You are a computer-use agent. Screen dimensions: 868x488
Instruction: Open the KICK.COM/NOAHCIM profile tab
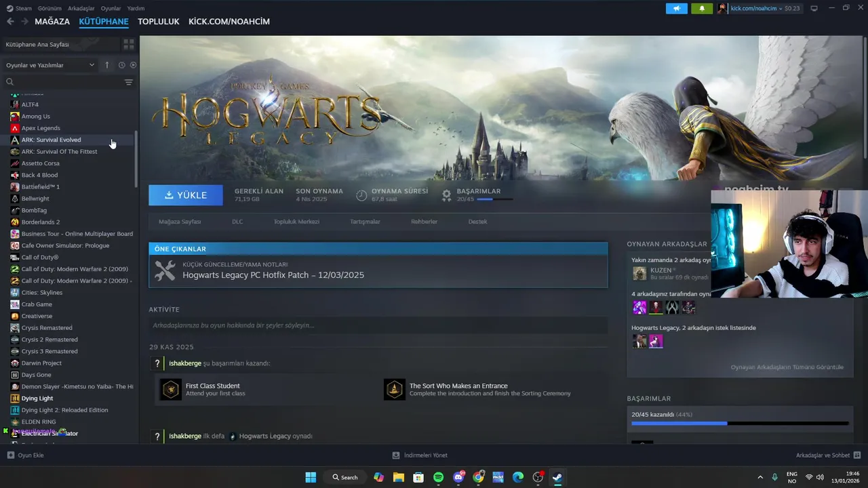[x=229, y=22]
